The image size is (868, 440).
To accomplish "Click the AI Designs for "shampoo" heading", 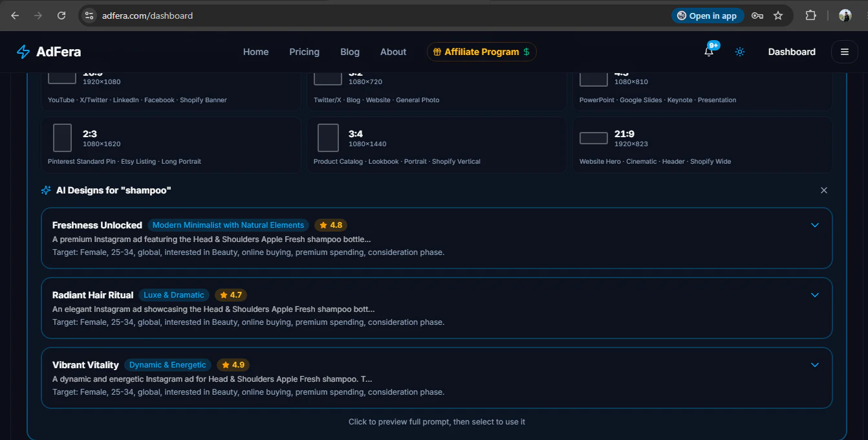I will point(113,190).
